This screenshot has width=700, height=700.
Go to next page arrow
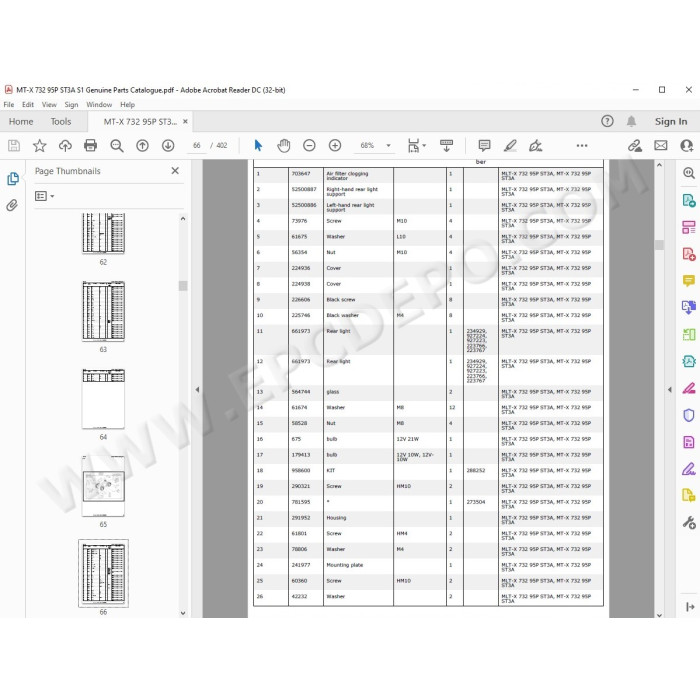168,146
